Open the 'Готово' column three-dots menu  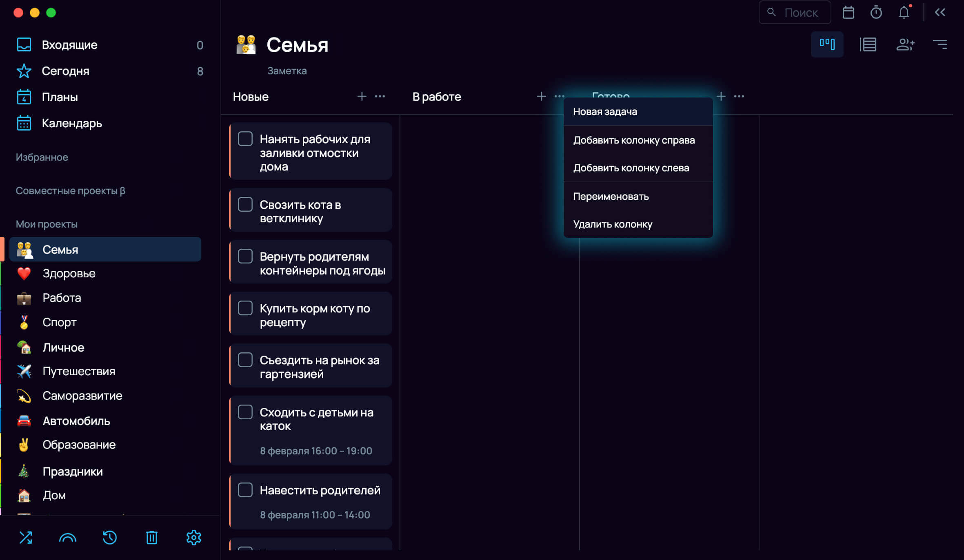739,96
